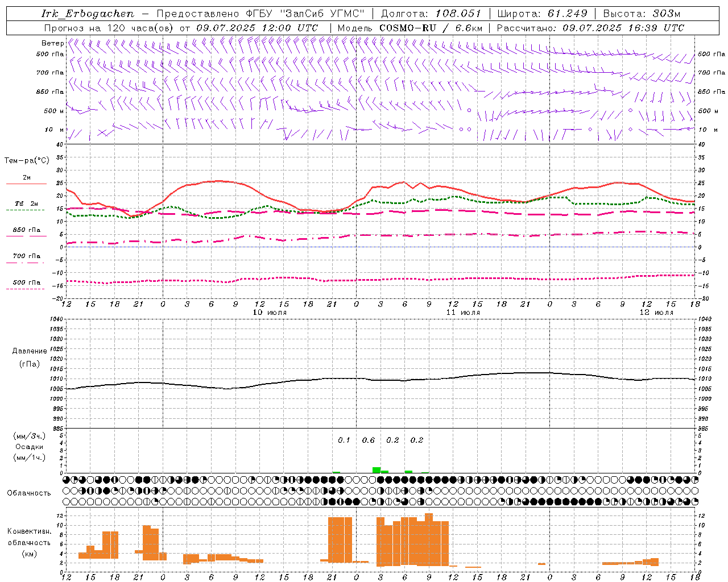This screenshot has width=728, height=582.
Task: Click the 12 июля date label
Action: [x=656, y=313]
